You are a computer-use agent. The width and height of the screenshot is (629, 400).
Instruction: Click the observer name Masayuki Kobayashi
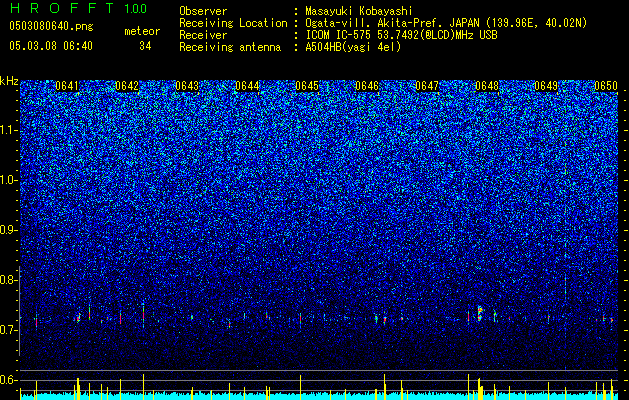(359, 12)
